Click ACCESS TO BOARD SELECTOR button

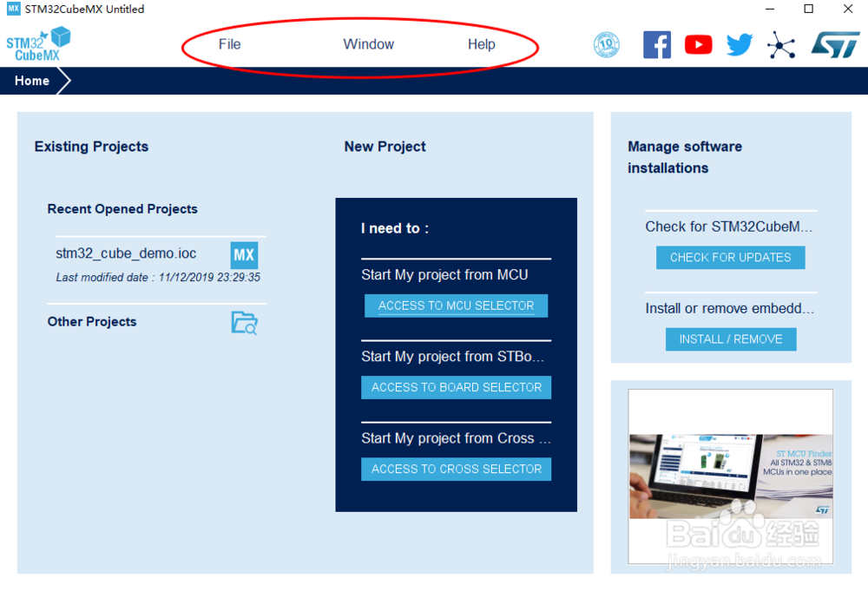456,387
